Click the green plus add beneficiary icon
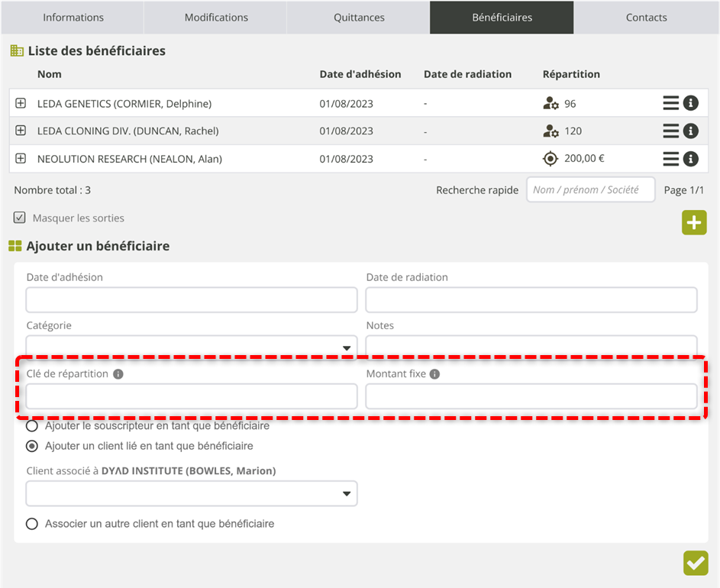This screenshot has height=588, width=720. (x=694, y=223)
